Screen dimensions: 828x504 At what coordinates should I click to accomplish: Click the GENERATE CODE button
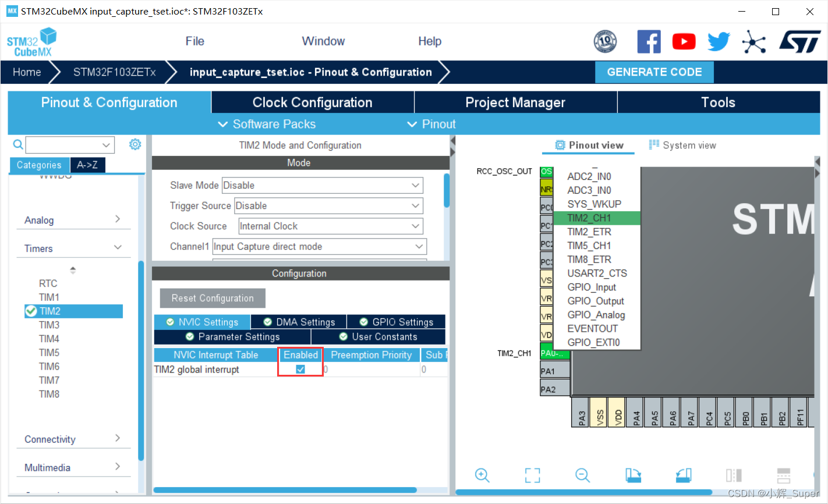654,72
